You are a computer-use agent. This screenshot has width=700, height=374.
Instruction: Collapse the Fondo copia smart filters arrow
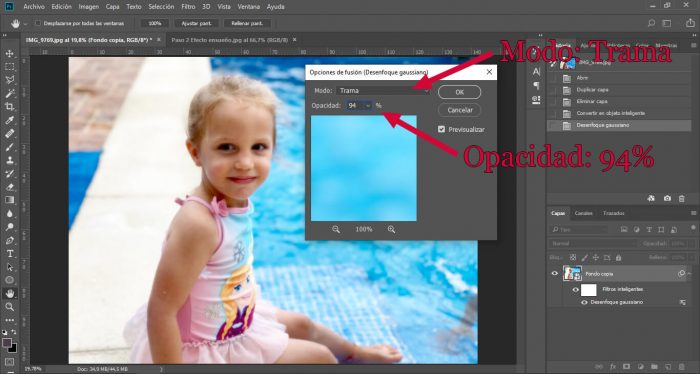tap(690, 273)
